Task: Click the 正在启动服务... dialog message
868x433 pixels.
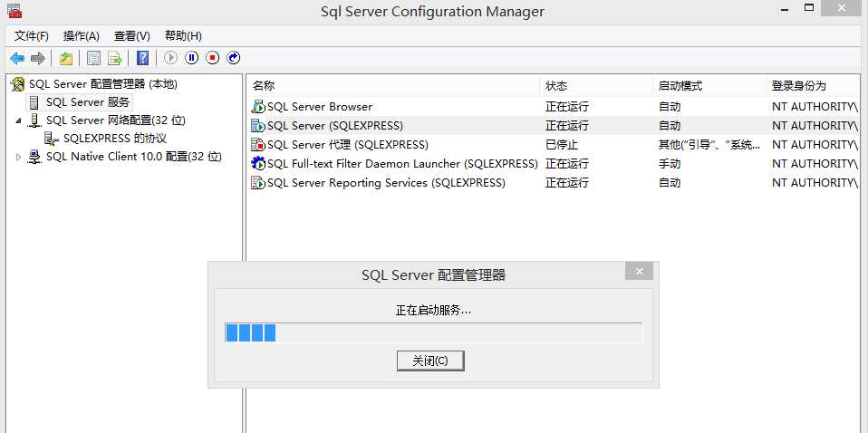Action: [433, 311]
